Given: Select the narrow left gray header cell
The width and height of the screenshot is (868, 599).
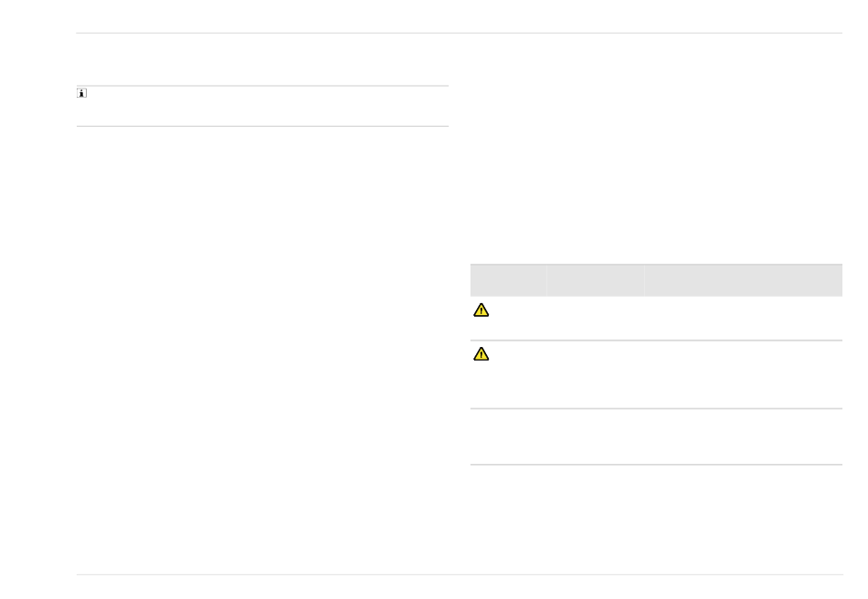Looking at the screenshot, I should pos(508,280).
